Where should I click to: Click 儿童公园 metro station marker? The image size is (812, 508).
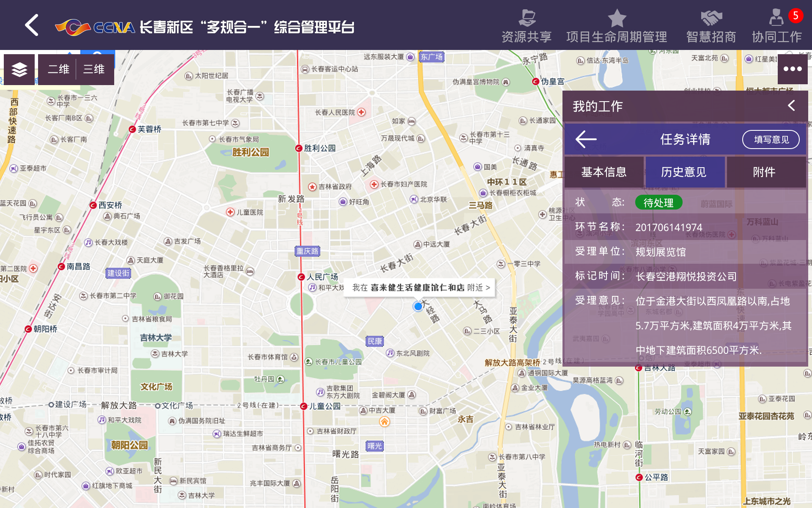(x=303, y=406)
